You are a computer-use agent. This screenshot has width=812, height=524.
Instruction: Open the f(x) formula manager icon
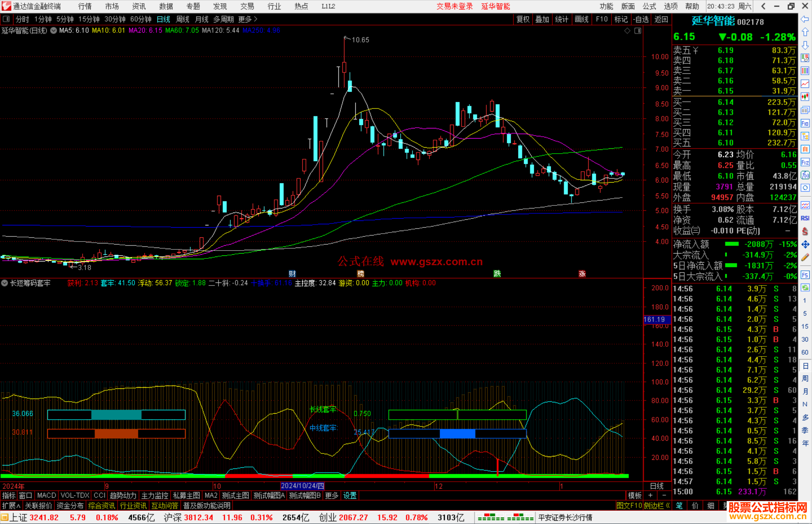click(x=805, y=175)
